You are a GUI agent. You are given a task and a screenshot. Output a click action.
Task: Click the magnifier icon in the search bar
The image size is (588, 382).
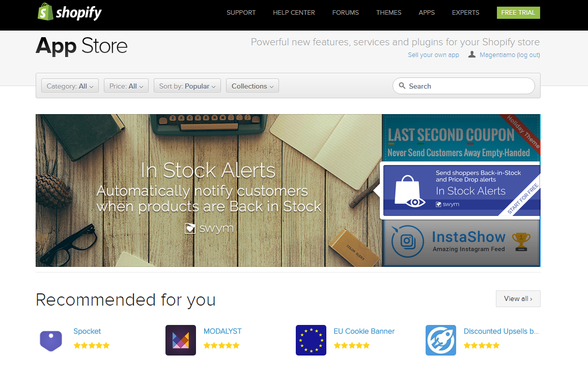[403, 86]
